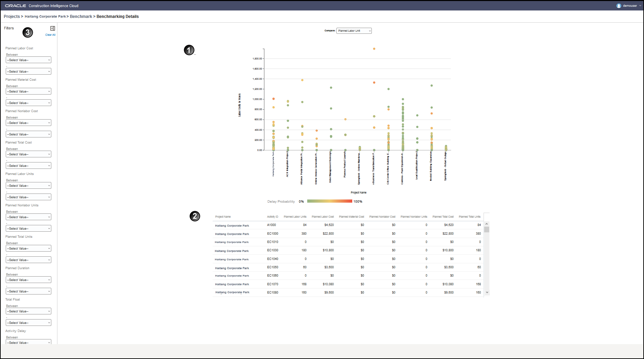Open Haitang Corporate Park from the breadcrumb

[45, 16]
